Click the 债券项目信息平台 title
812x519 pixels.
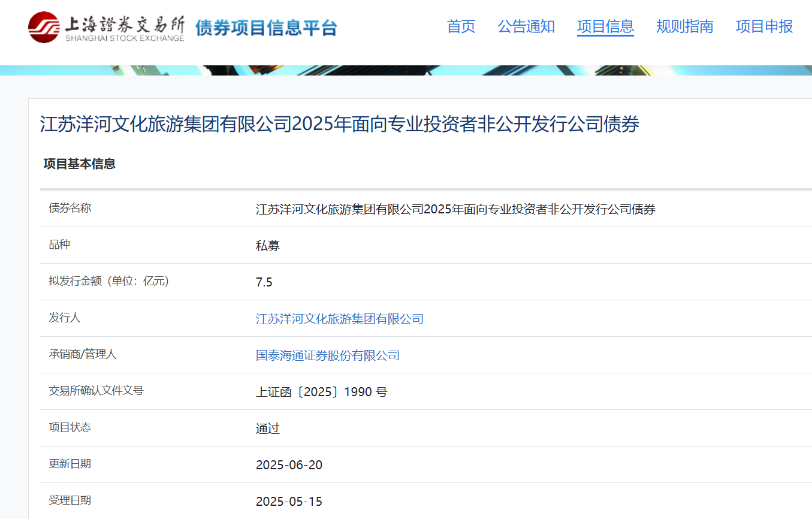(x=266, y=28)
